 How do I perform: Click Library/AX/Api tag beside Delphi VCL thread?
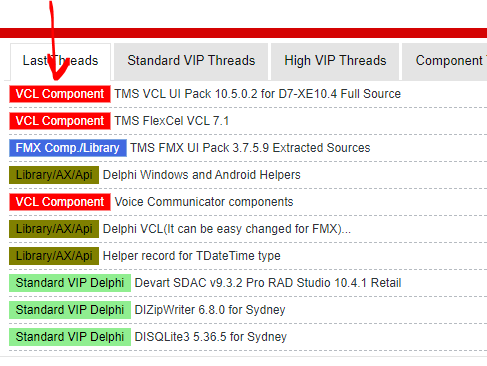[54, 229]
